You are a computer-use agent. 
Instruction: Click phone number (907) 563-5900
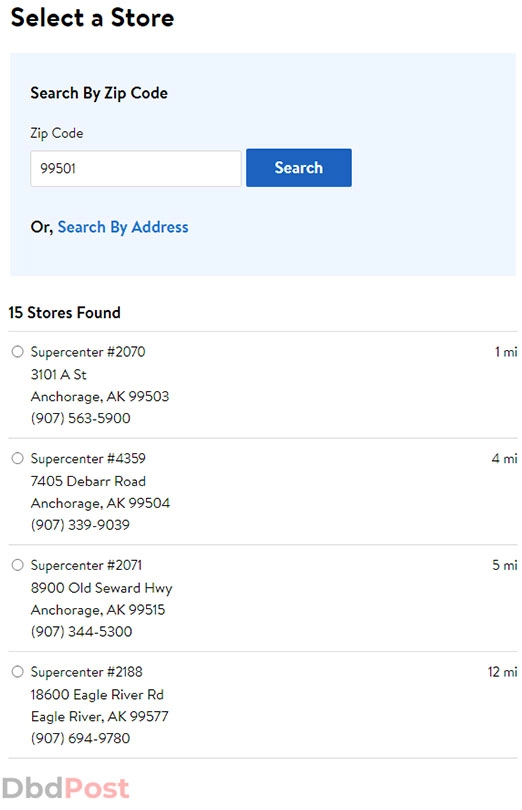[81, 418]
